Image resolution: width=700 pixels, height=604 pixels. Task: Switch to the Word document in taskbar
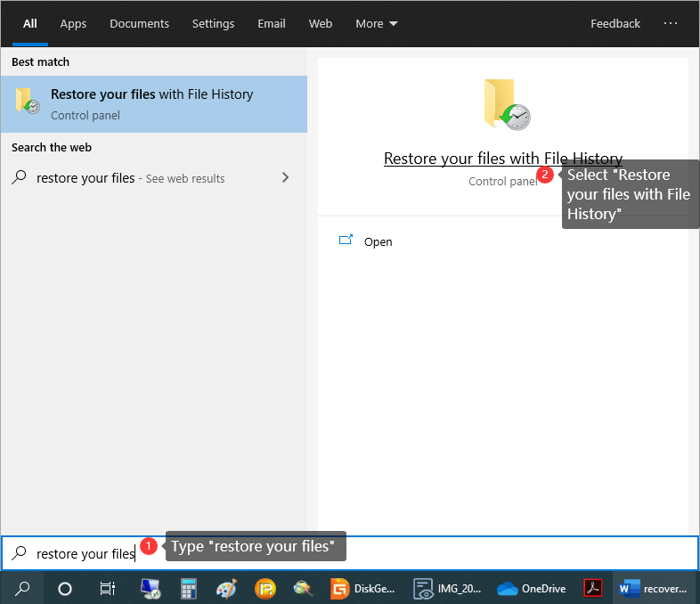pyautogui.click(x=654, y=588)
